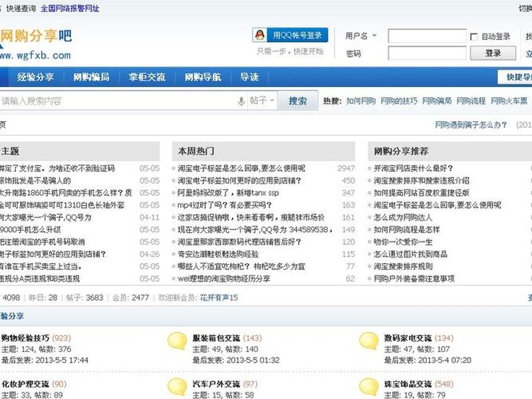Open post 哪些人不适宜吃枸杞?
The image size is (532, 399).
[x=241, y=267]
